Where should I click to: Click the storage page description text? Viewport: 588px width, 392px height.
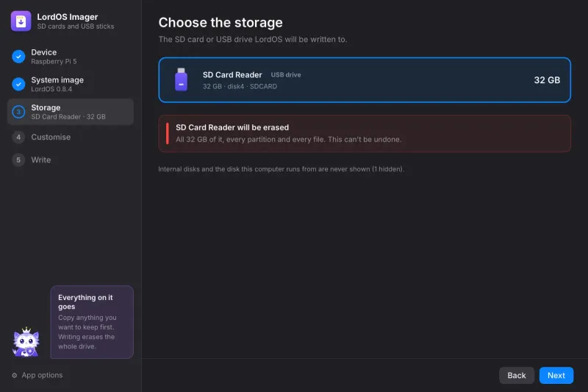253,40
